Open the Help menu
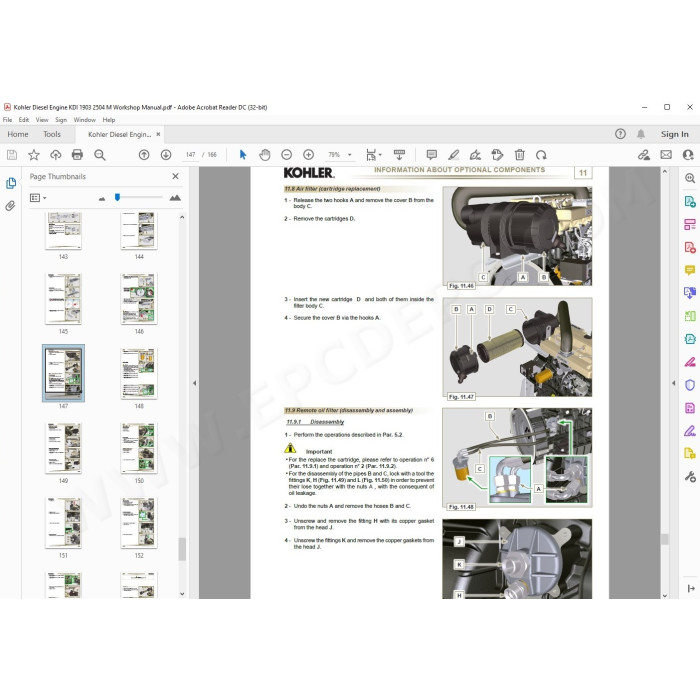This screenshot has height=700, width=700. 108,120
